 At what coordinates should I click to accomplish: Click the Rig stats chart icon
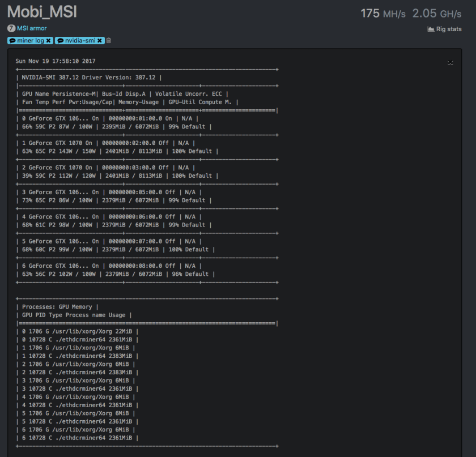[430, 29]
